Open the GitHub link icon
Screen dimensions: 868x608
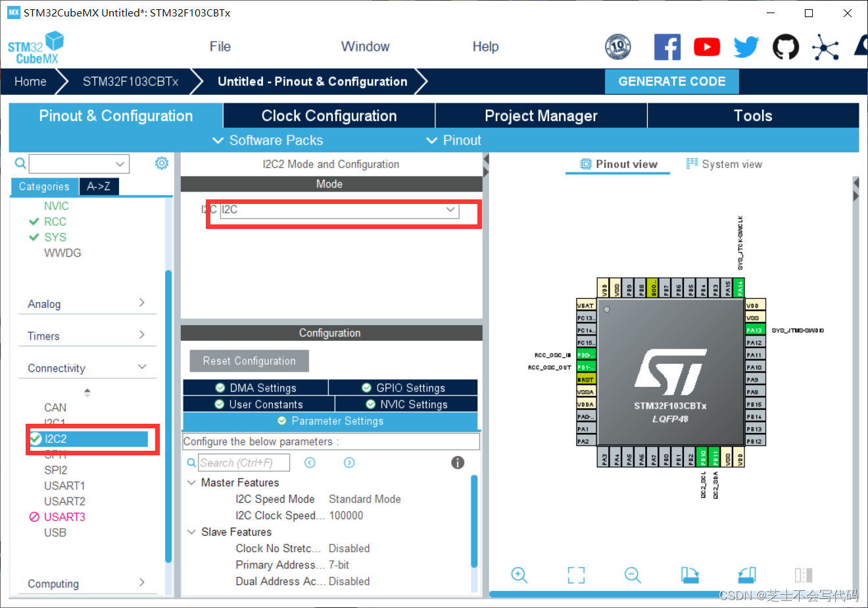[785, 47]
